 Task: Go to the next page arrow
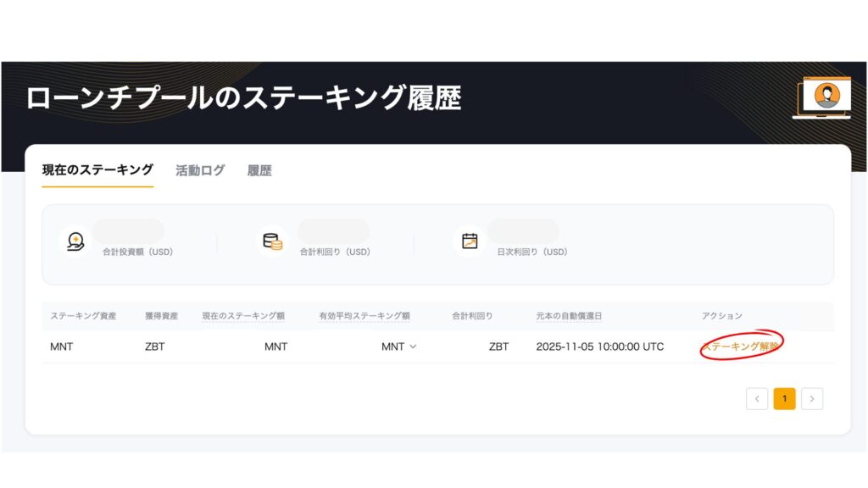coord(812,398)
